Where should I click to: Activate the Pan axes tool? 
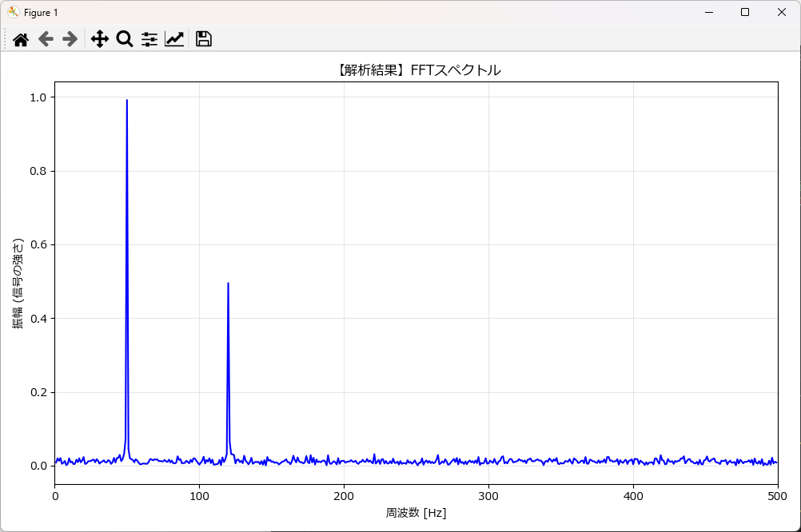tap(100, 39)
